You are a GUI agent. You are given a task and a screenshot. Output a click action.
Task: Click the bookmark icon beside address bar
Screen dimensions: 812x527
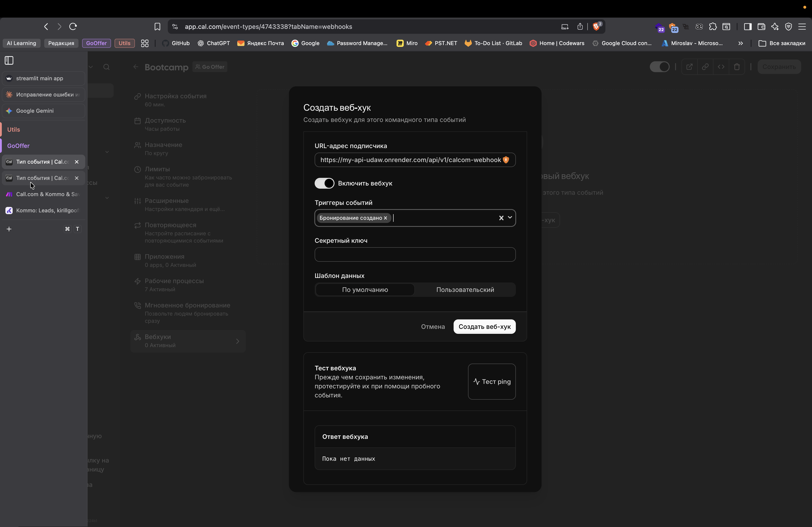click(x=157, y=27)
